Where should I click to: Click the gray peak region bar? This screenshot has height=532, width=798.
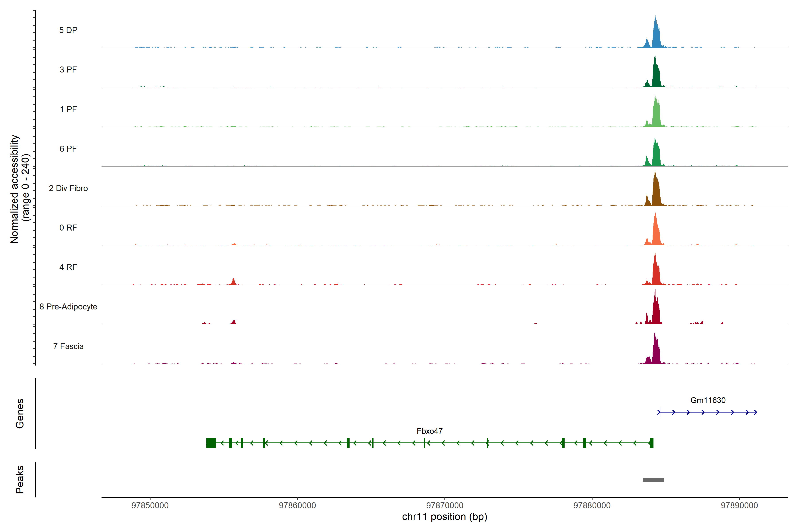(653, 480)
